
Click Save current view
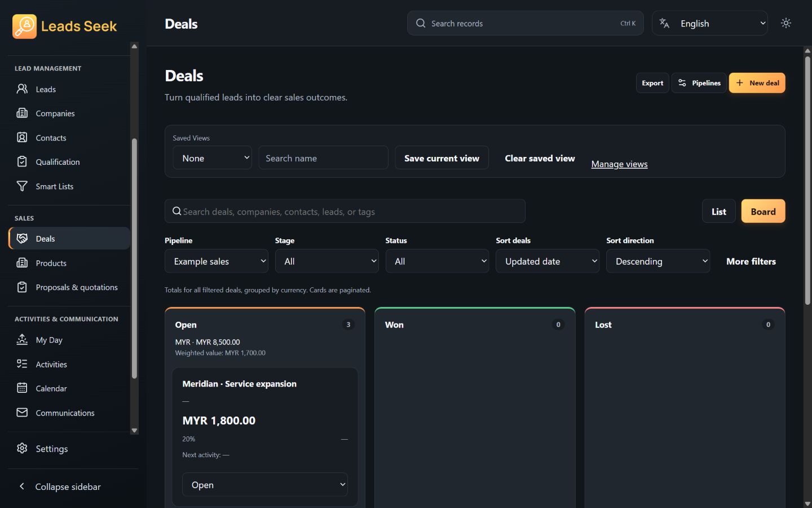click(x=442, y=158)
